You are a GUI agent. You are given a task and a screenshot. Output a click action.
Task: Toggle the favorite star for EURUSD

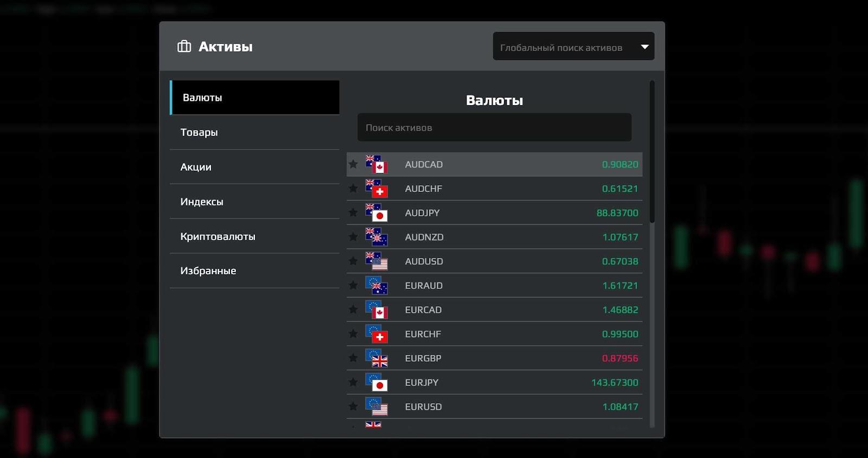353,406
